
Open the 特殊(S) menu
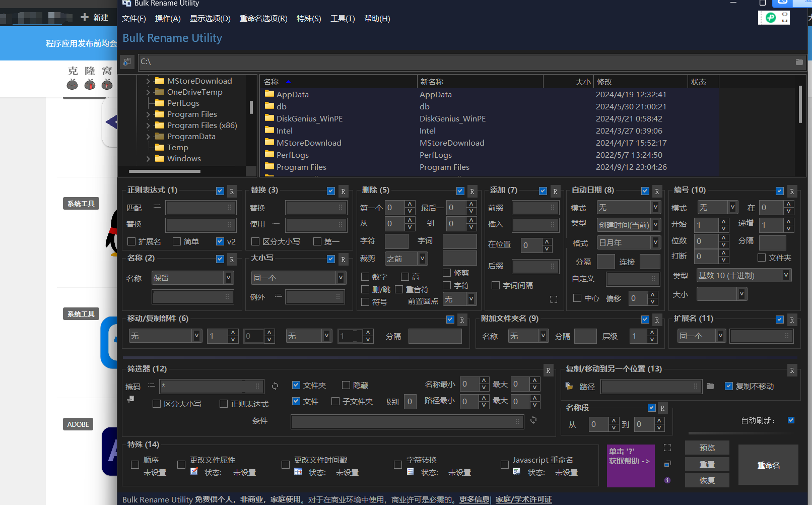pyautogui.click(x=309, y=19)
